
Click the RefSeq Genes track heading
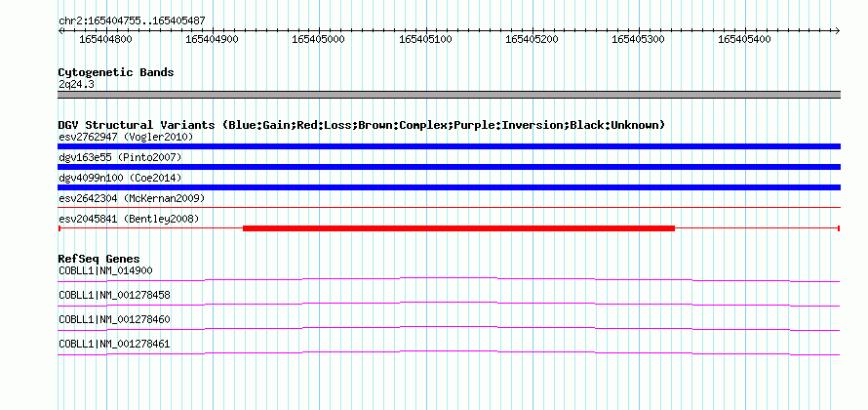99,259
